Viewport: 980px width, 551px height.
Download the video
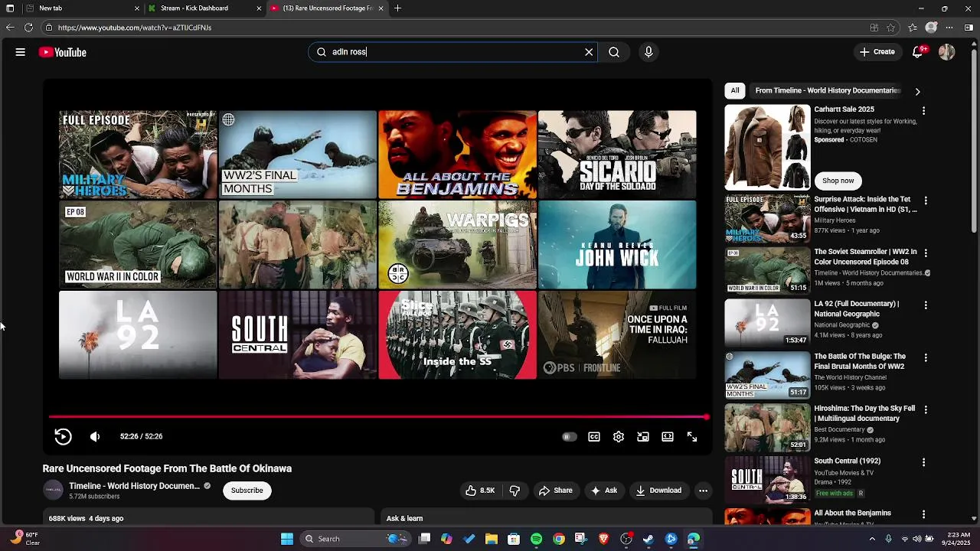658,491
